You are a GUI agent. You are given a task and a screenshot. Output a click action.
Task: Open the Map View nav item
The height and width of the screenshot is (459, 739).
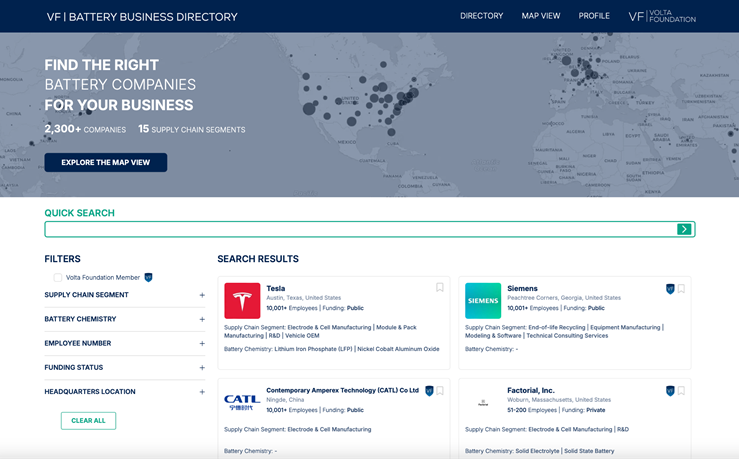[541, 16]
